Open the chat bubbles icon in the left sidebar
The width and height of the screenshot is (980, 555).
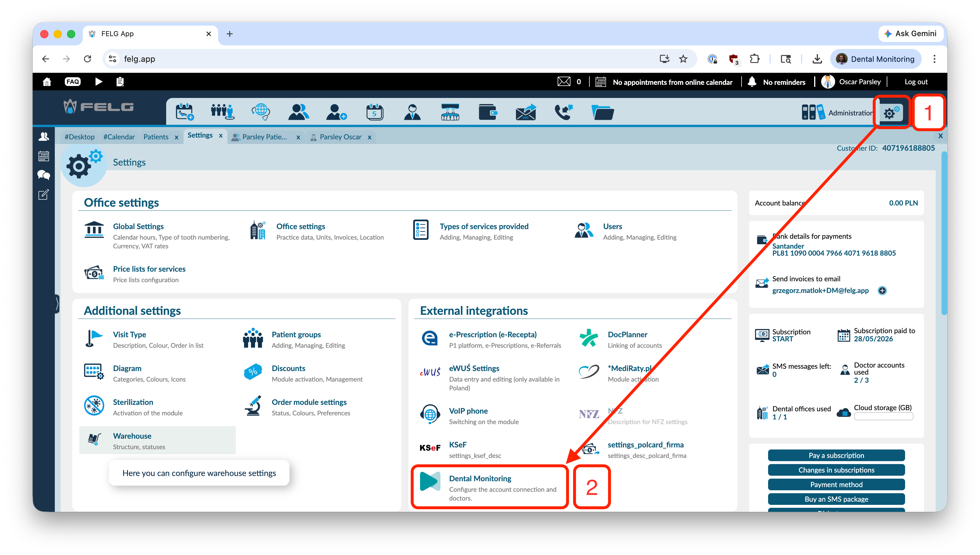[x=44, y=175]
